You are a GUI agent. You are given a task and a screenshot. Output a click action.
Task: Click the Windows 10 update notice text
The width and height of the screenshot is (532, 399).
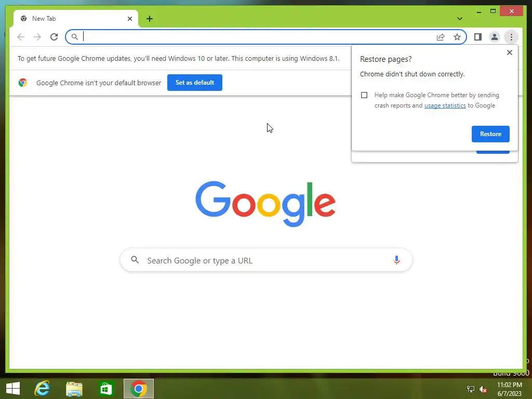179,58
